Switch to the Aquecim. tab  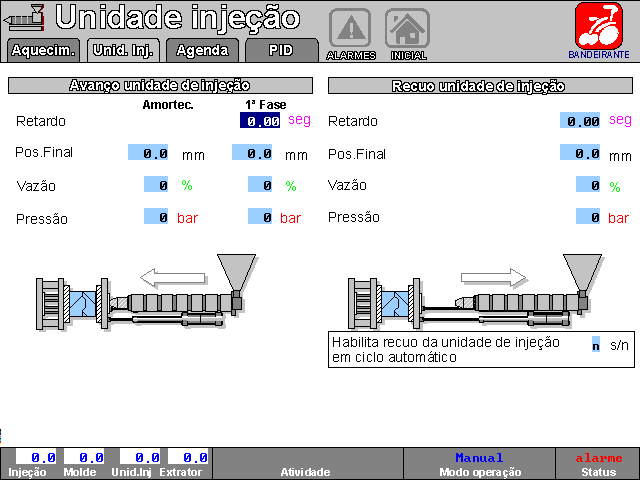point(43,50)
